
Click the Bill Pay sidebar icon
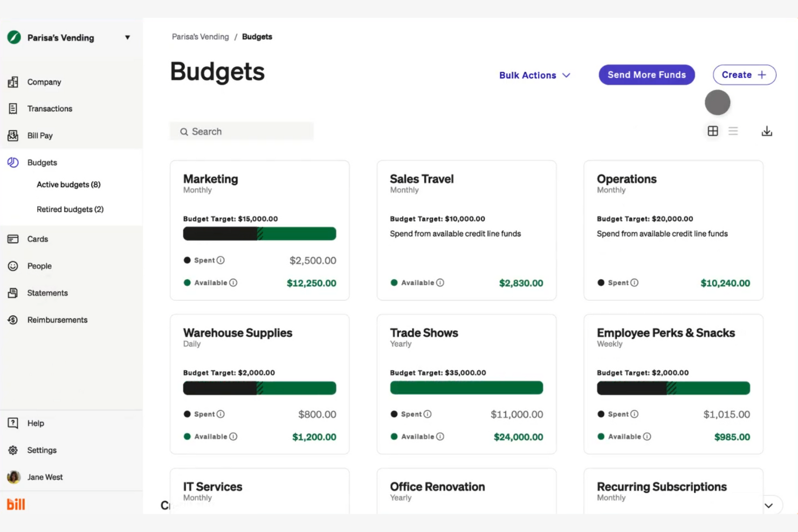pyautogui.click(x=13, y=135)
